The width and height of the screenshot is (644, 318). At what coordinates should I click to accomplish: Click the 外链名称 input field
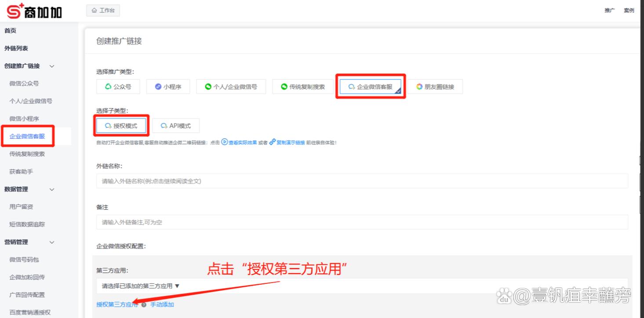pyautogui.click(x=362, y=181)
